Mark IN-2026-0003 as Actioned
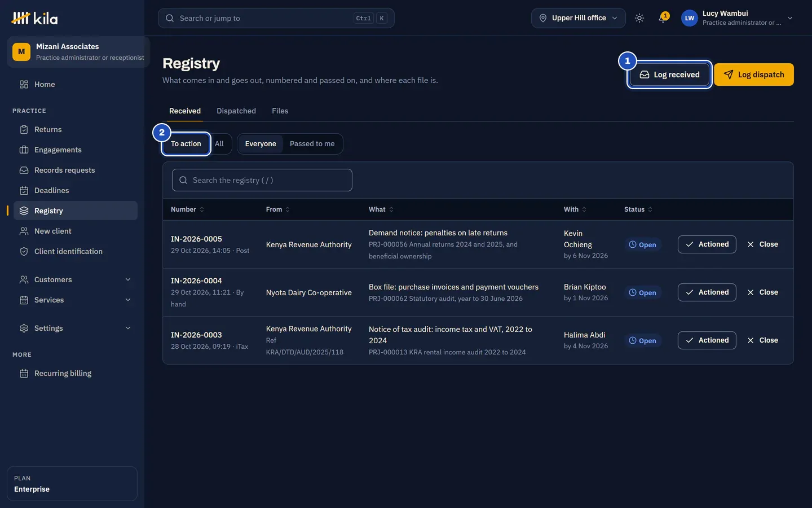 coord(707,340)
